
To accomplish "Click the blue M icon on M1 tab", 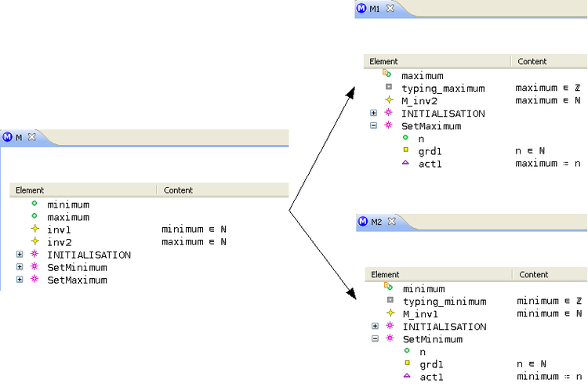I will [361, 8].
